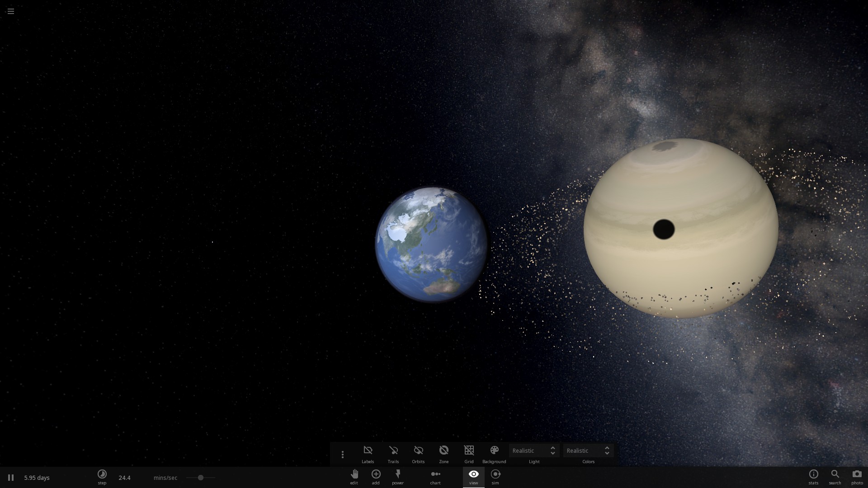Open the sim settings tab
This screenshot has height=488, width=868.
point(495,474)
